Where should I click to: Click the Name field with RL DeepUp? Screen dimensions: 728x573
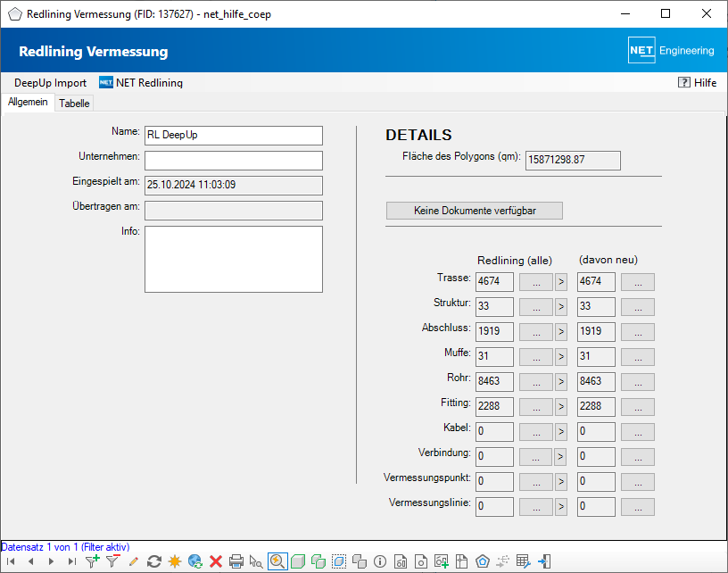[x=234, y=136]
